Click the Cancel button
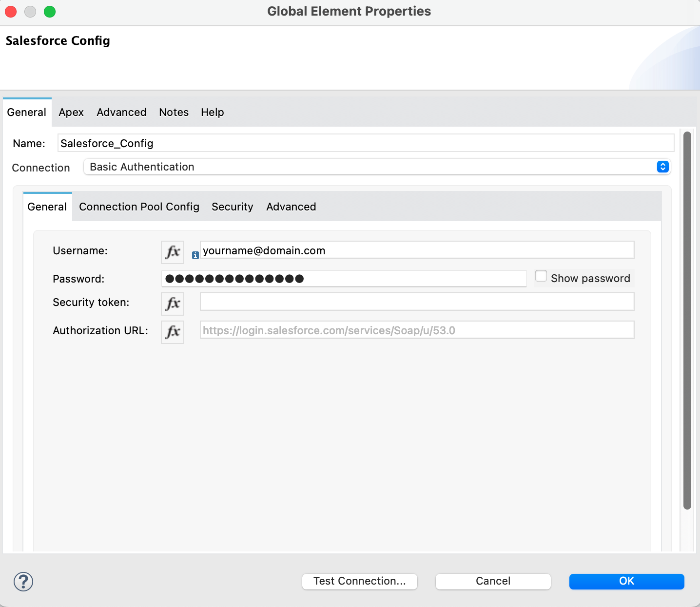The image size is (700, 607). pyautogui.click(x=492, y=581)
